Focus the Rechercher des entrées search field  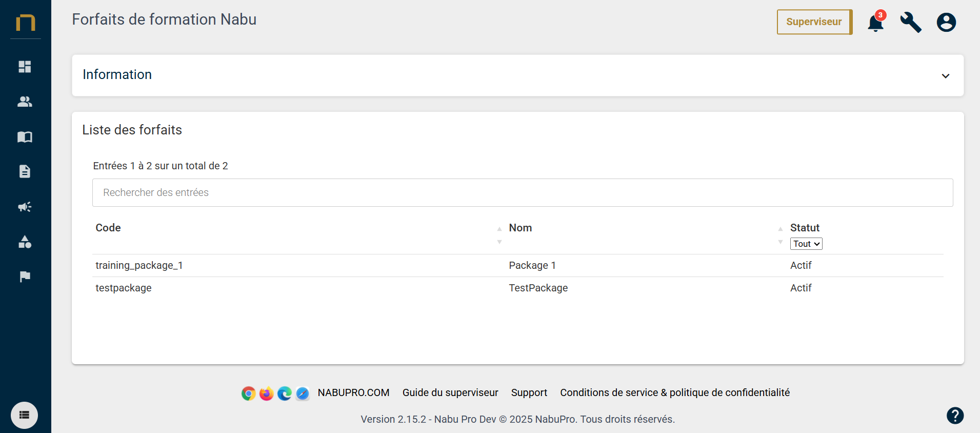coord(523,193)
